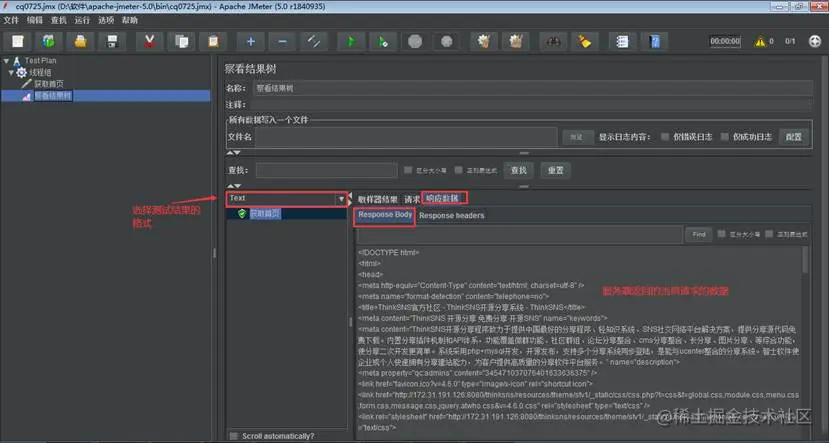Click the Toggle enable/disable toolbar icon
This screenshot has width=829, height=443.
pos(314,41)
